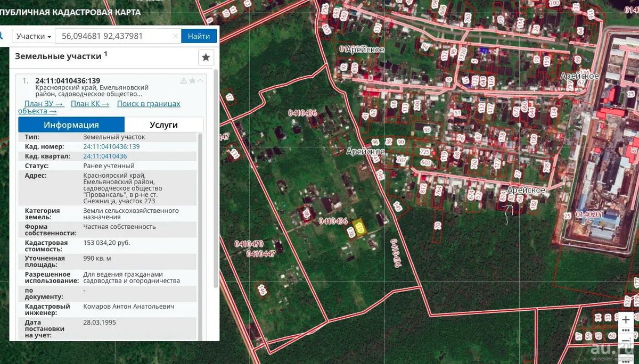The width and height of the screenshot is (639, 364).
Task: Click the area value 990 кв. м
Action: 97,258
